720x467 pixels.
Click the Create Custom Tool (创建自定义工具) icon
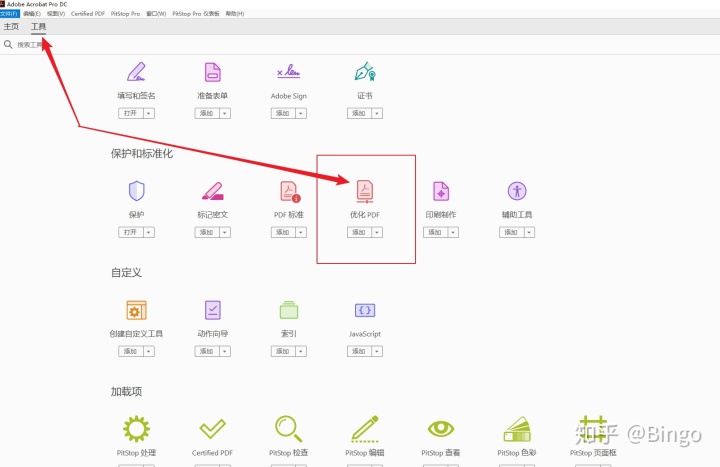point(136,310)
